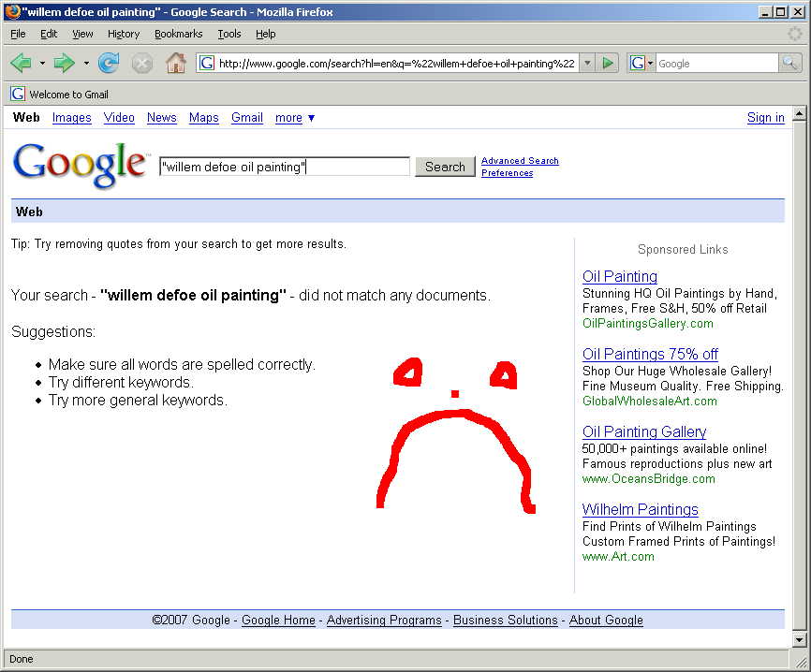Click the 'Make sure all words' suggestion

[x=182, y=364]
